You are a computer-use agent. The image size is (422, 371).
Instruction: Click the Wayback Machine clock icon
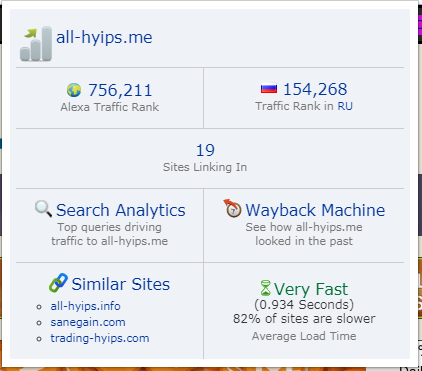pyautogui.click(x=232, y=208)
